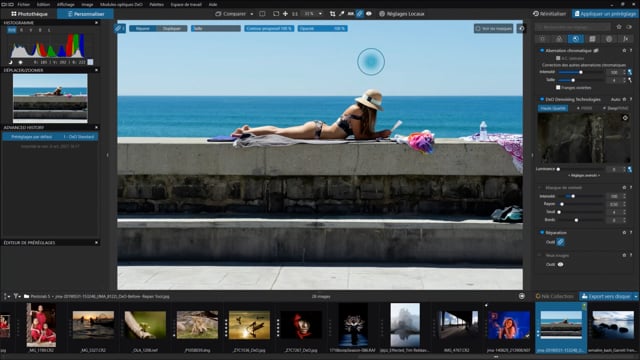Enable the A.C. latérale checkbox
This screenshot has height=360, width=640.
point(558,58)
